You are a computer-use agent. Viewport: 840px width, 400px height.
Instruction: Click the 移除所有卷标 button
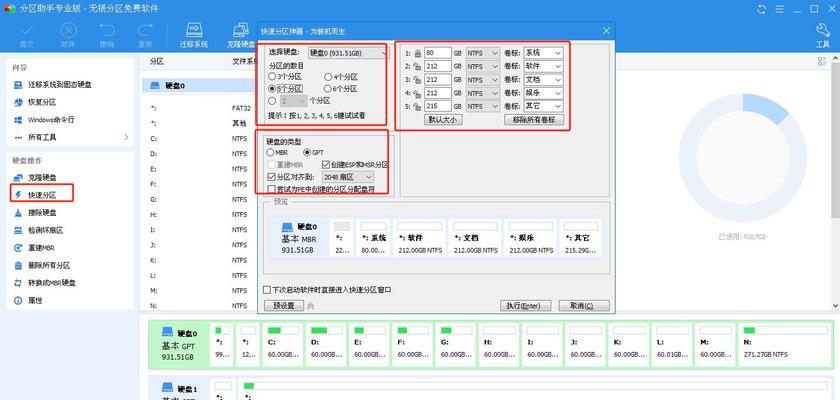pyautogui.click(x=534, y=119)
